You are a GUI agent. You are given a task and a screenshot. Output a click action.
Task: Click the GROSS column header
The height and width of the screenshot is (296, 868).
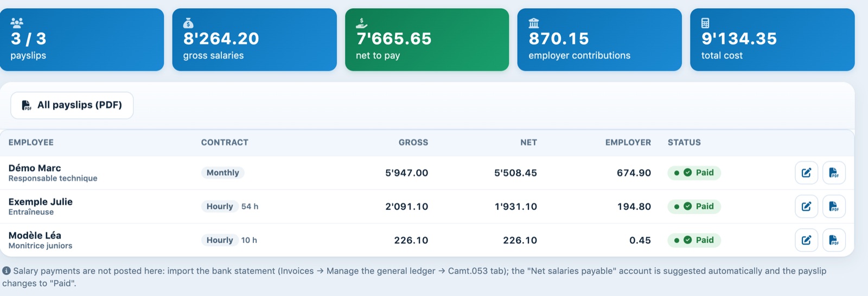pos(413,143)
